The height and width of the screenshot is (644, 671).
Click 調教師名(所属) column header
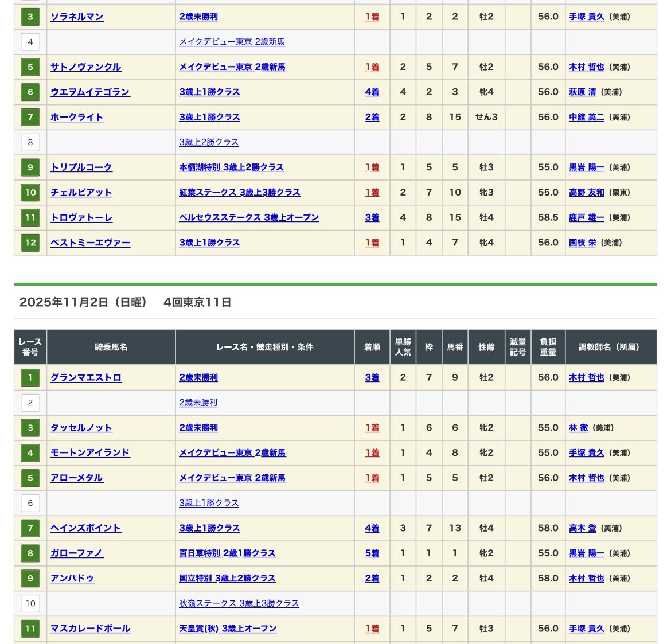pyautogui.click(x=611, y=347)
